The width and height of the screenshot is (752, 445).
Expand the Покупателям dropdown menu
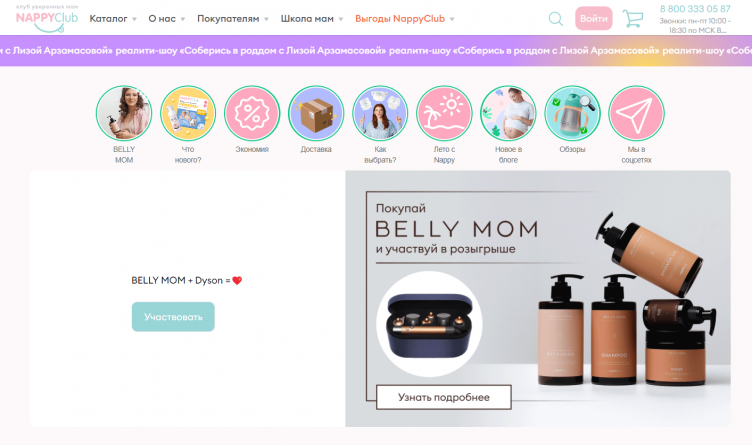coord(233,19)
